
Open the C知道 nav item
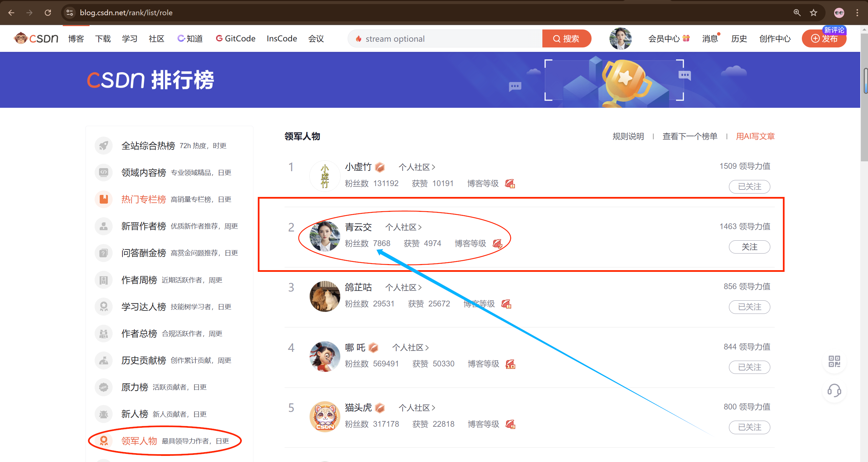coord(190,39)
